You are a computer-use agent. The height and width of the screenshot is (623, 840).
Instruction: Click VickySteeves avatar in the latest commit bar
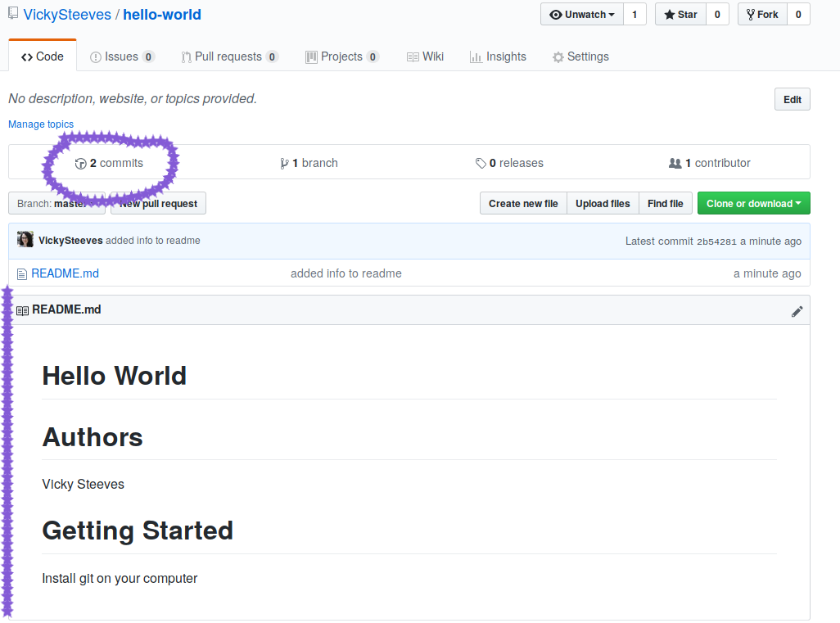pyautogui.click(x=25, y=239)
